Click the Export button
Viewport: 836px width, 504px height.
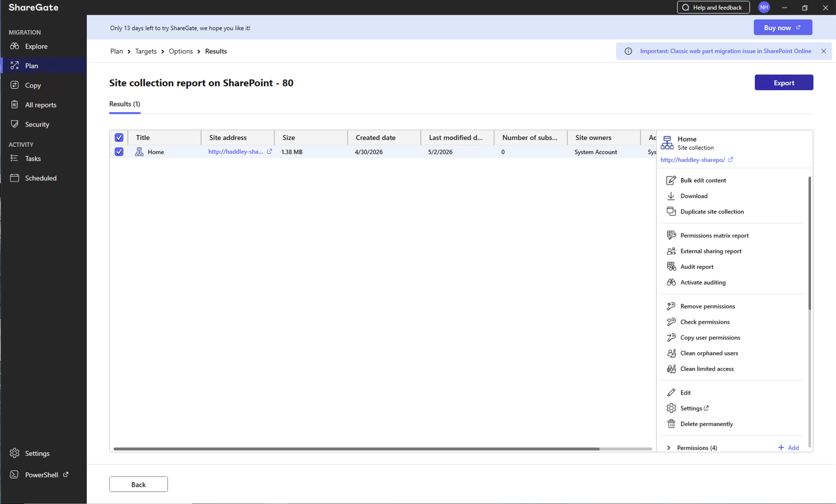coord(784,82)
